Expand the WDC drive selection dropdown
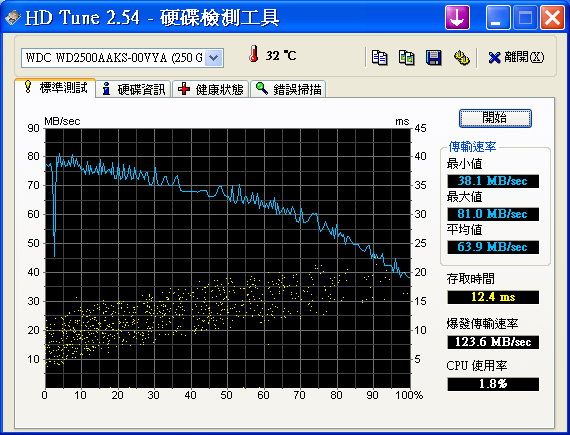 tap(214, 58)
